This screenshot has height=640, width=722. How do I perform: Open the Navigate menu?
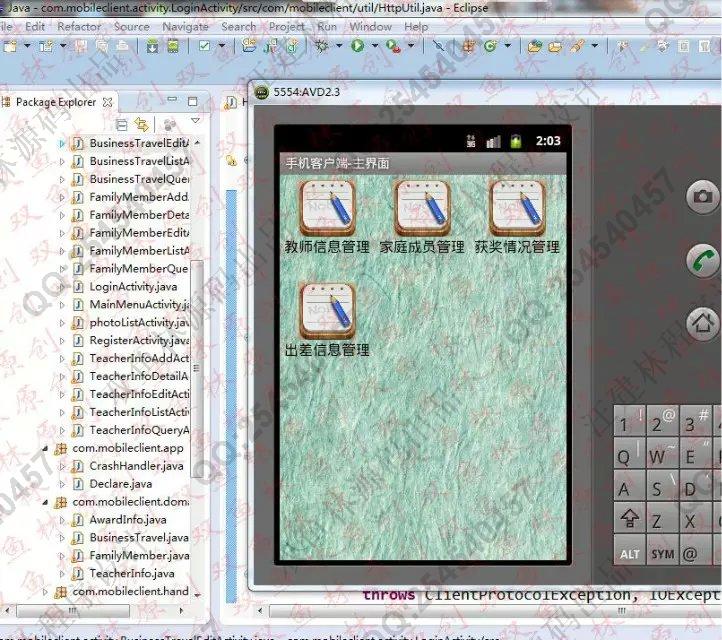coord(185,27)
